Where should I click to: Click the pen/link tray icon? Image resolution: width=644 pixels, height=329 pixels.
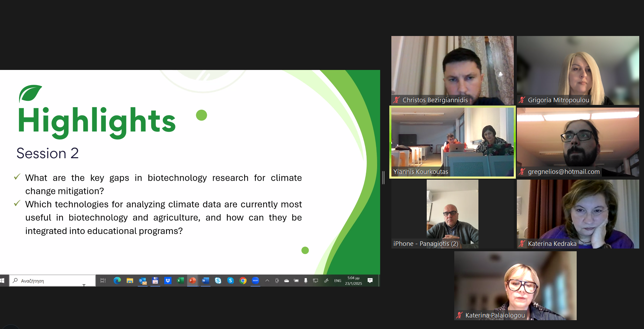point(326,280)
